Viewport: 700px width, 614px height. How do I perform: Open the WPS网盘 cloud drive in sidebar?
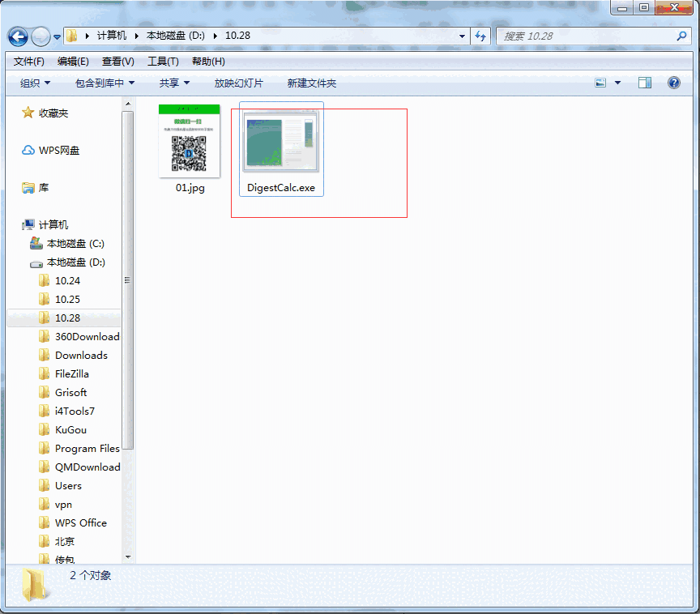(x=59, y=150)
